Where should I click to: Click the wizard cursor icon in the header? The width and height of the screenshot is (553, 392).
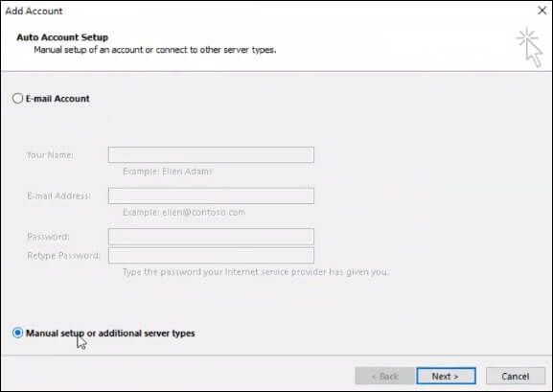pyautogui.click(x=530, y=47)
